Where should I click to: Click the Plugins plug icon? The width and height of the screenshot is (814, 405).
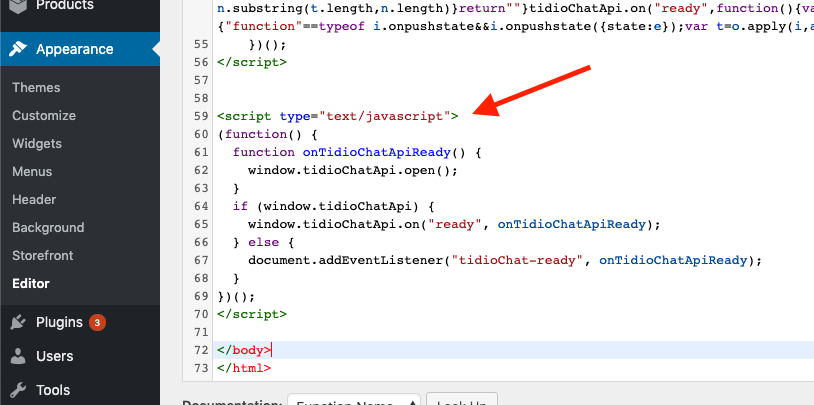click(18, 322)
